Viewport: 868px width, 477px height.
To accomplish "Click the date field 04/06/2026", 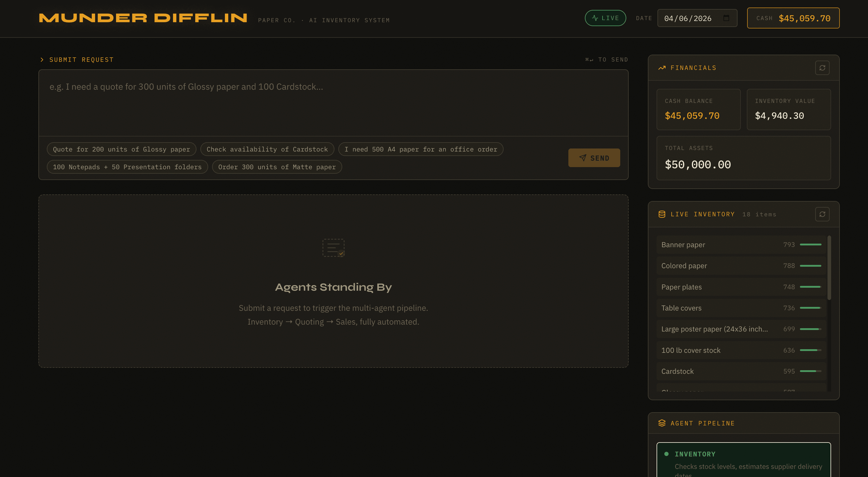I will pos(697,18).
